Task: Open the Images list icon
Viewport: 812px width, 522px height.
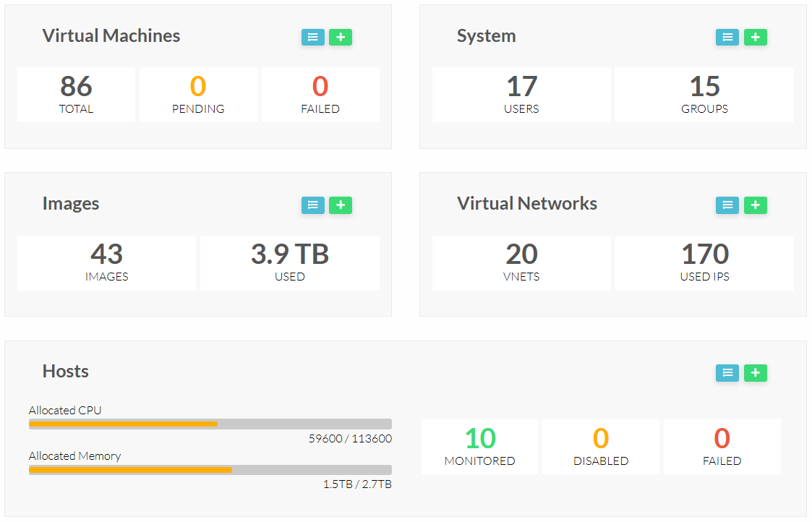Action: pyautogui.click(x=312, y=205)
